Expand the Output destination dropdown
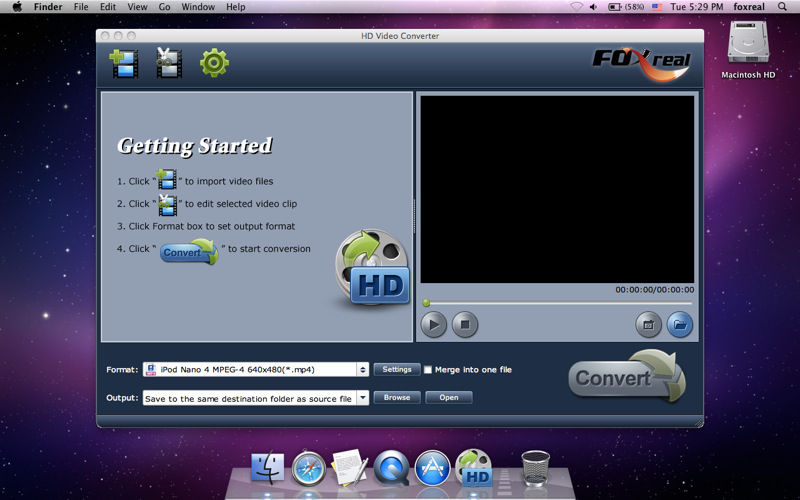The height and width of the screenshot is (500, 800). [362, 398]
